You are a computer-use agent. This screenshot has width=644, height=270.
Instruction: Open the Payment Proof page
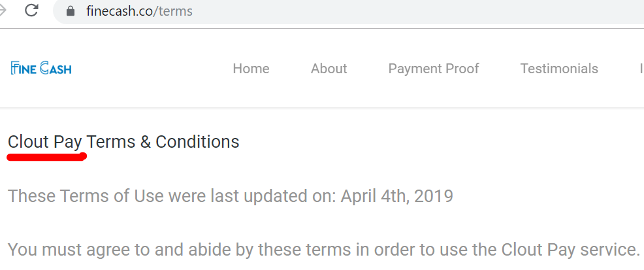(433, 68)
